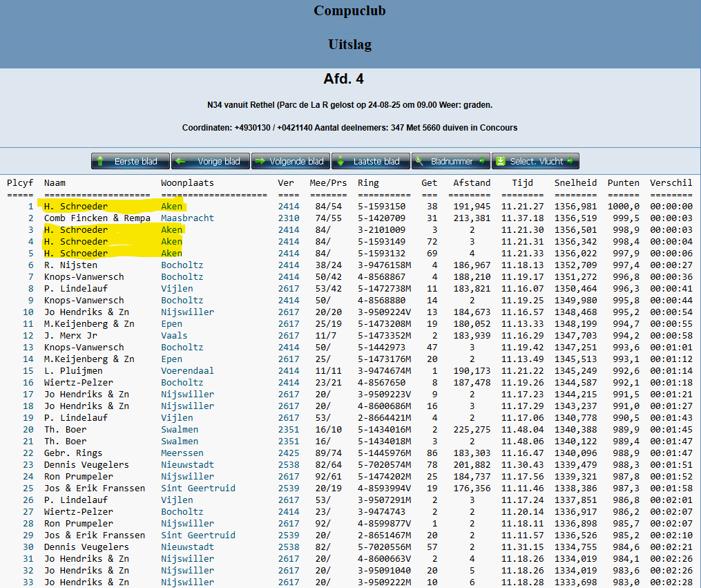Click the Compuclub title at top
The height and width of the screenshot is (588, 701).
350,10
